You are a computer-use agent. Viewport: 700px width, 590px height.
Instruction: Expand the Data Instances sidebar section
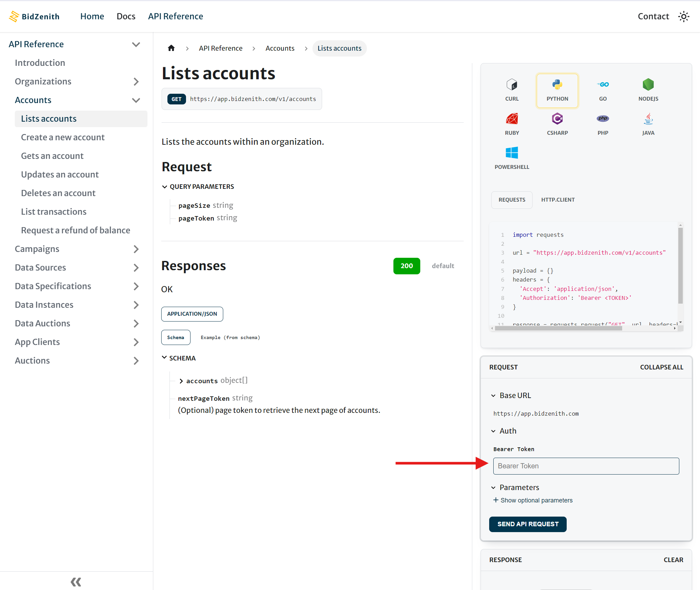click(x=136, y=305)
